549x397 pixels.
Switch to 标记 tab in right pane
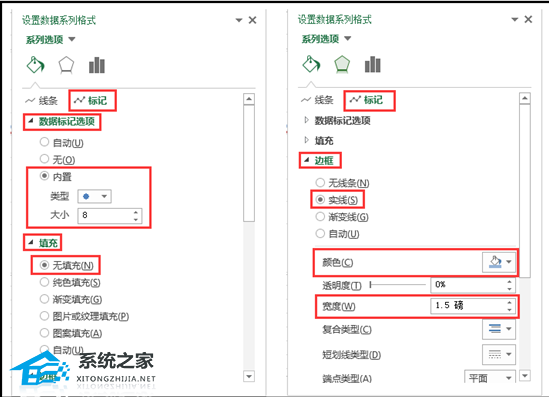pos(367,100)
